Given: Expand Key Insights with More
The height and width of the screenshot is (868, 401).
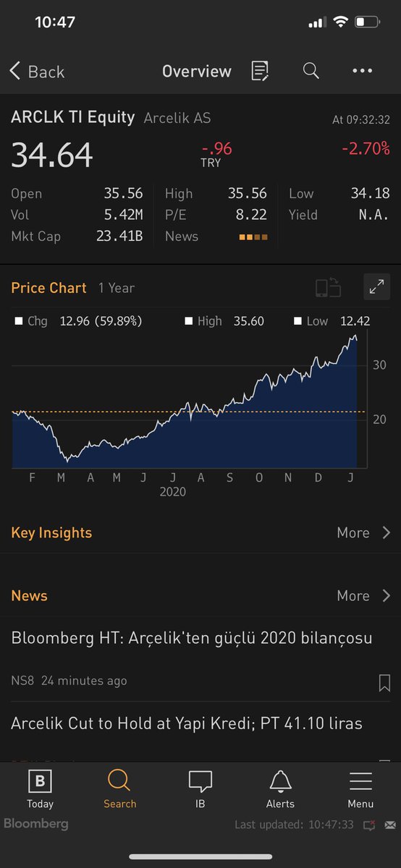Looking at the screenshot, I should pos(363,533).
